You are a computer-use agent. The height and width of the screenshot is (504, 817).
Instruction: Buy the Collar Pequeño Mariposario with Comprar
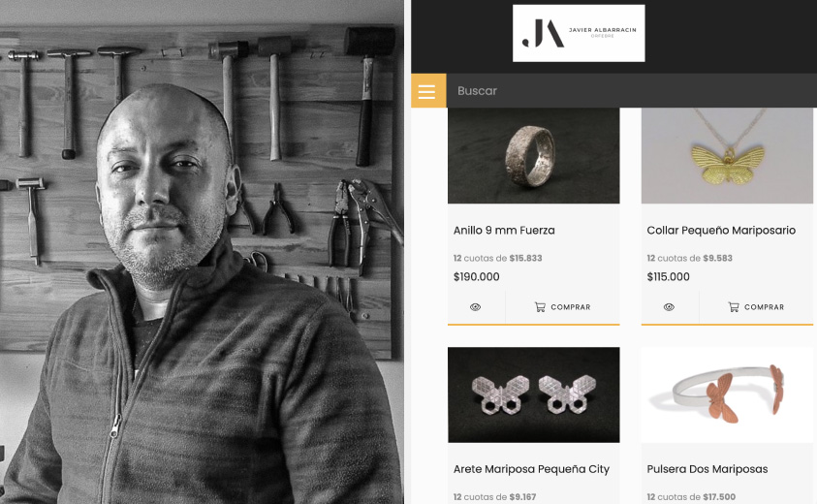pos(756,307)
